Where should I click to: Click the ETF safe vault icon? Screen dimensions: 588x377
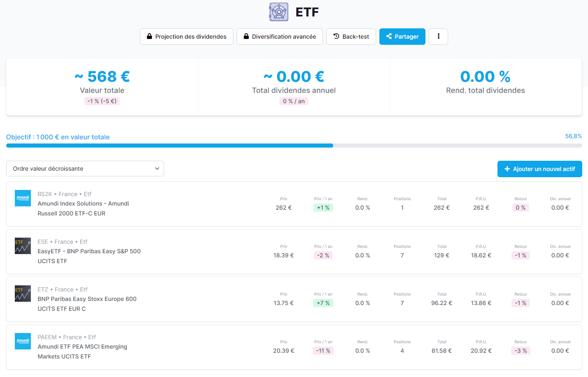279,12
